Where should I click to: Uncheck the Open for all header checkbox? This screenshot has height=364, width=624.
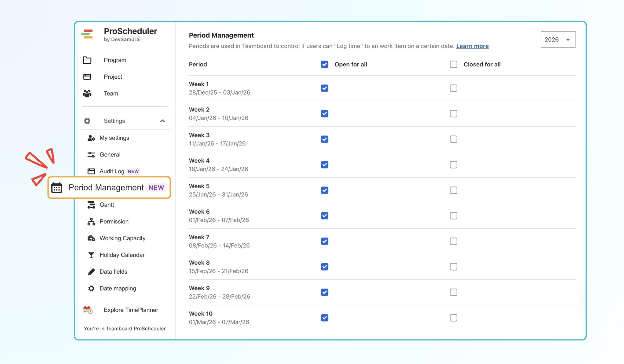coord(324,64)
